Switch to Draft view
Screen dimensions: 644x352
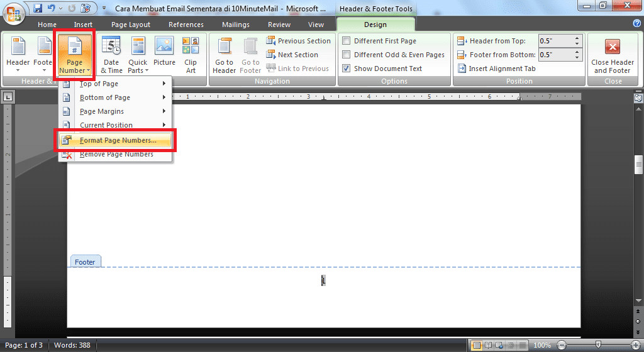[522, 346]
